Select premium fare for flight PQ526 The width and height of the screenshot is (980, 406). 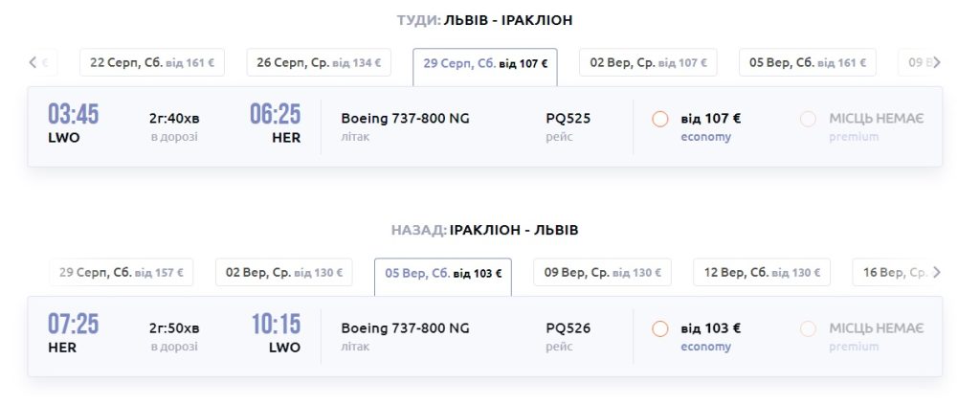(808, 328)
